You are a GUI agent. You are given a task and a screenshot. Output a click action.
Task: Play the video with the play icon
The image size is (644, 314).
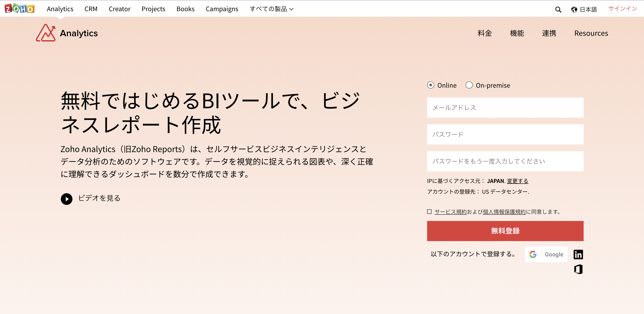tap(66, 199)
